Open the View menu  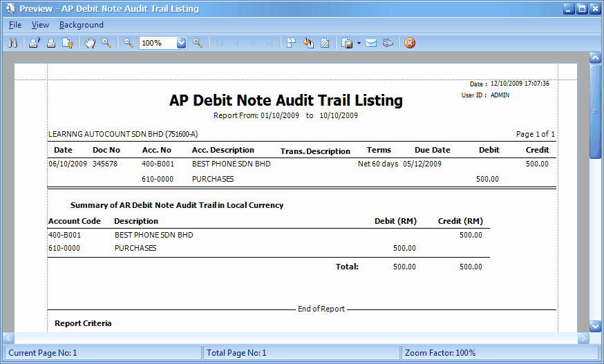coord(40,25)
